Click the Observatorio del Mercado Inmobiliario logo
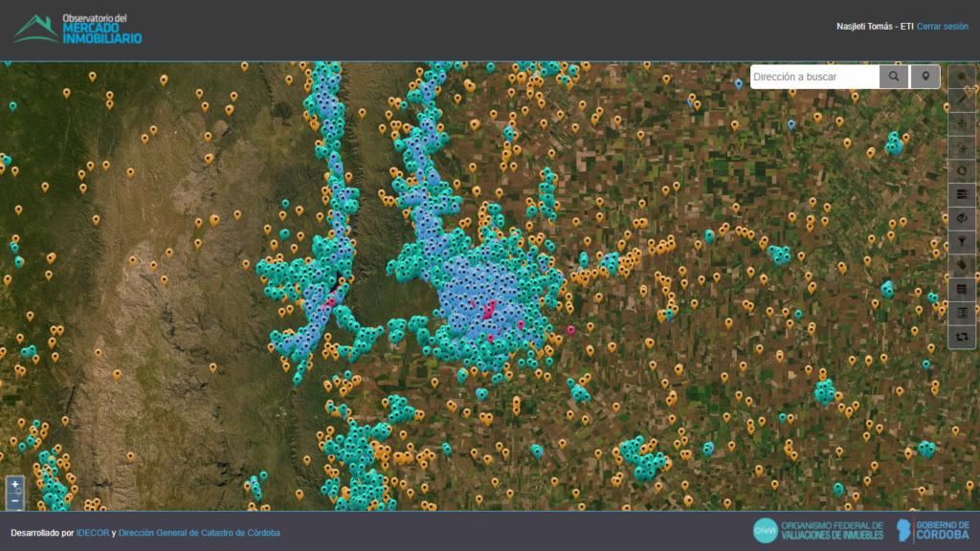This screenshot has width=980, height=551. (78, 29)
